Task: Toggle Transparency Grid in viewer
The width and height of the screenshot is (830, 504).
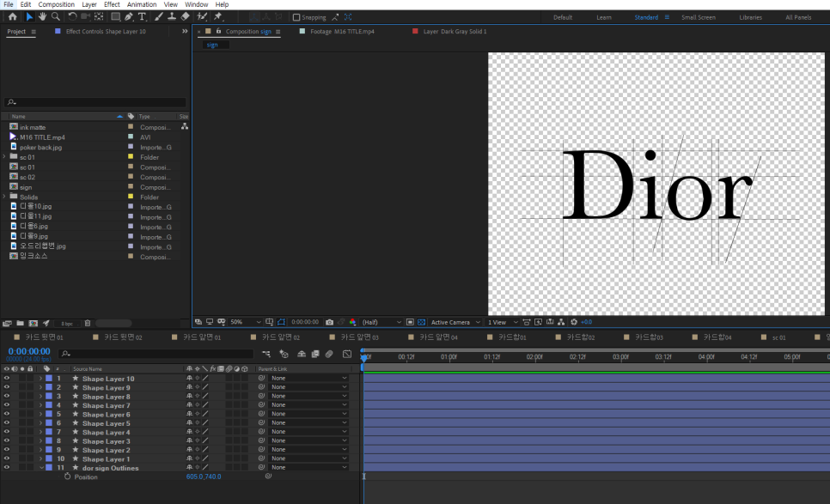Action: 421,322
